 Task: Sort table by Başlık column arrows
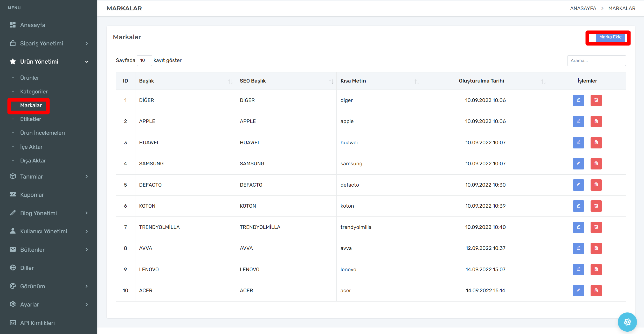click(x=230, y=81)
